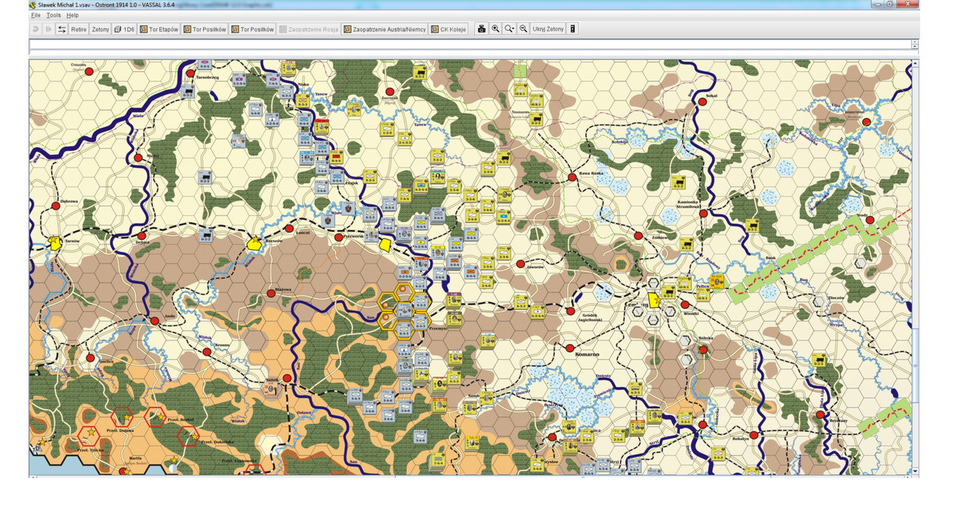This screenshot has width=980, height=531.
Task: Click the Retire toolbar button
Action: click(x=79, y=29)
